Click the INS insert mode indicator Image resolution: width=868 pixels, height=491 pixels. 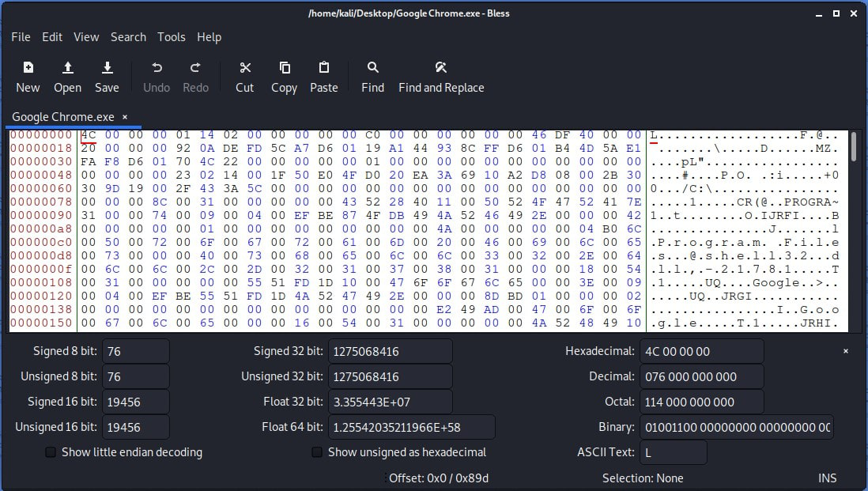pyautogui.click(x=828, y=478)
